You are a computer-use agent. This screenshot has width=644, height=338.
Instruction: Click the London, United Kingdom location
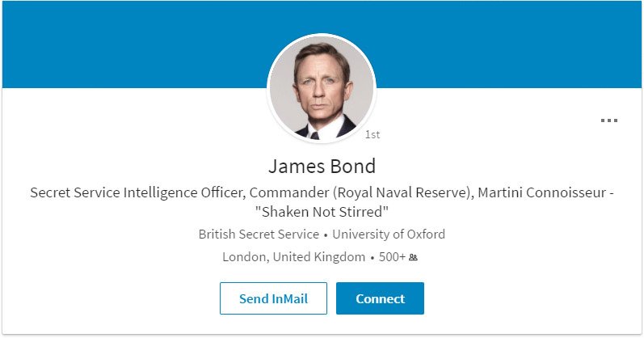coord(293,257)
